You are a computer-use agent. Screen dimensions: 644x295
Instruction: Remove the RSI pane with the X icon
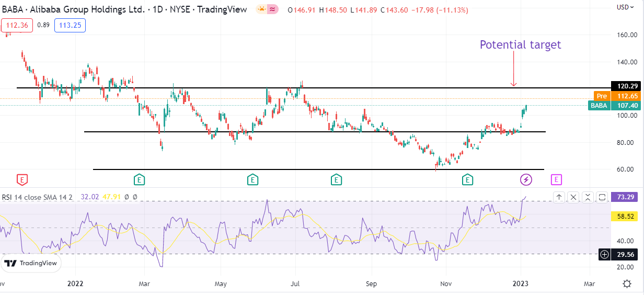tap(573, 197)
